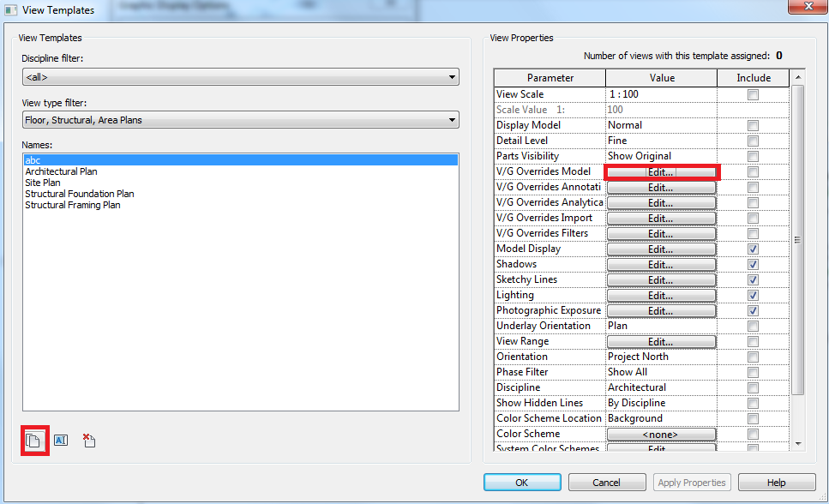Click the Duplicate view template icon

pyautogui.click(x=33, y=441)
